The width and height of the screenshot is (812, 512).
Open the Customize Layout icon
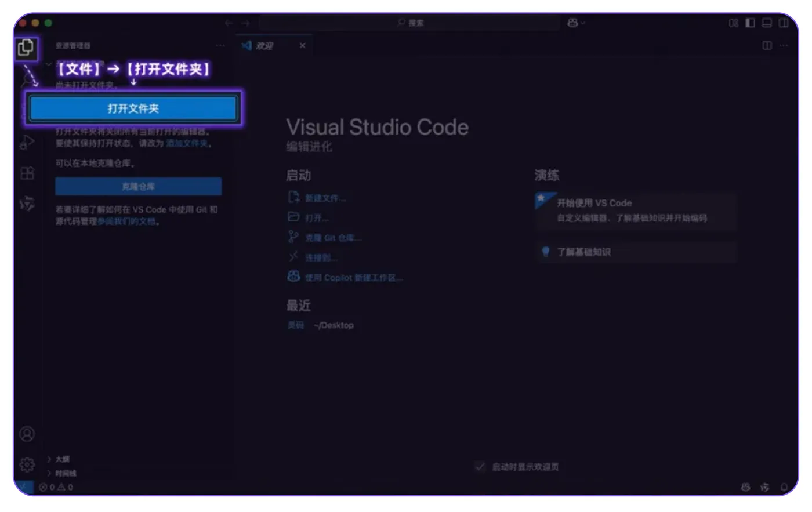click(733, 23)
